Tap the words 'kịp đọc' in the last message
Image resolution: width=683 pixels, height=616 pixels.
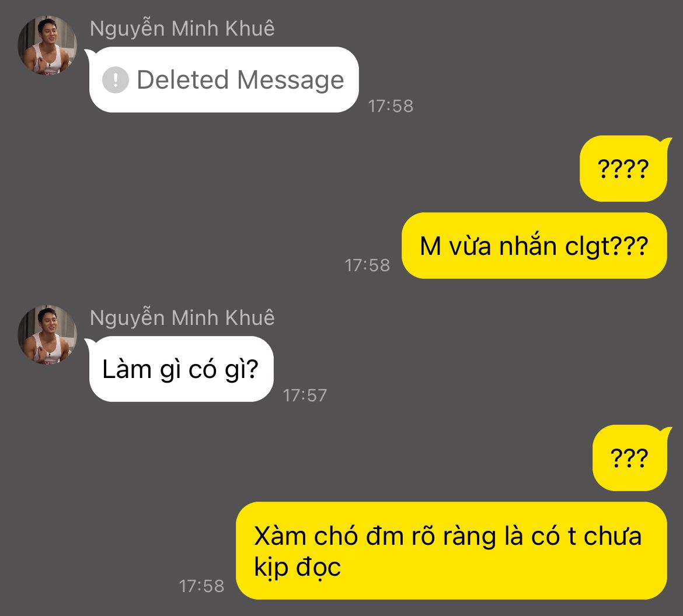tap(298, 567)
